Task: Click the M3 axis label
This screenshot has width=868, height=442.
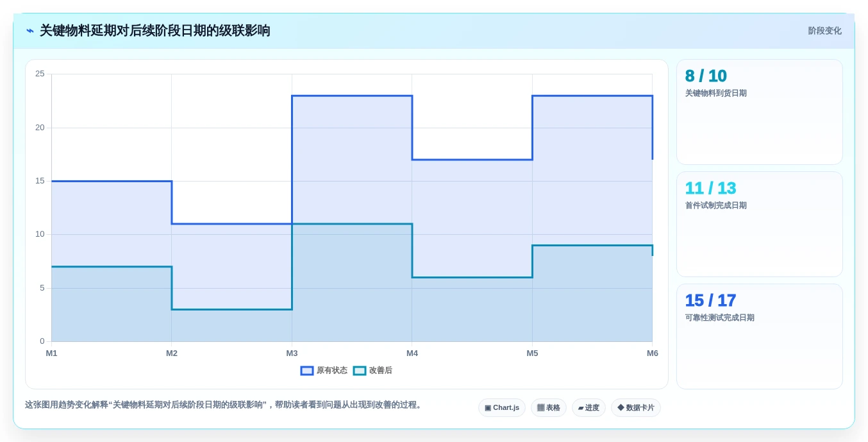Action: pos(292,353)
